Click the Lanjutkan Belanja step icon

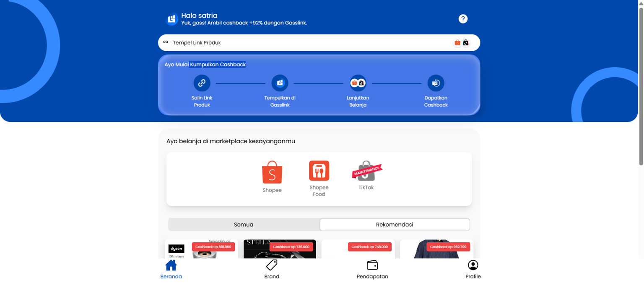(x=358, y=83)
